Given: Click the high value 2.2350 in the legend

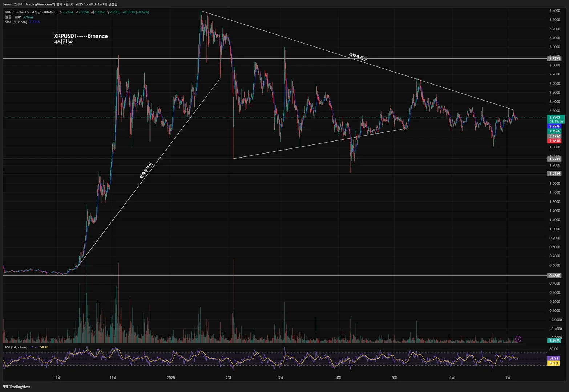Looking at the screenshot, I should point(84,12).
